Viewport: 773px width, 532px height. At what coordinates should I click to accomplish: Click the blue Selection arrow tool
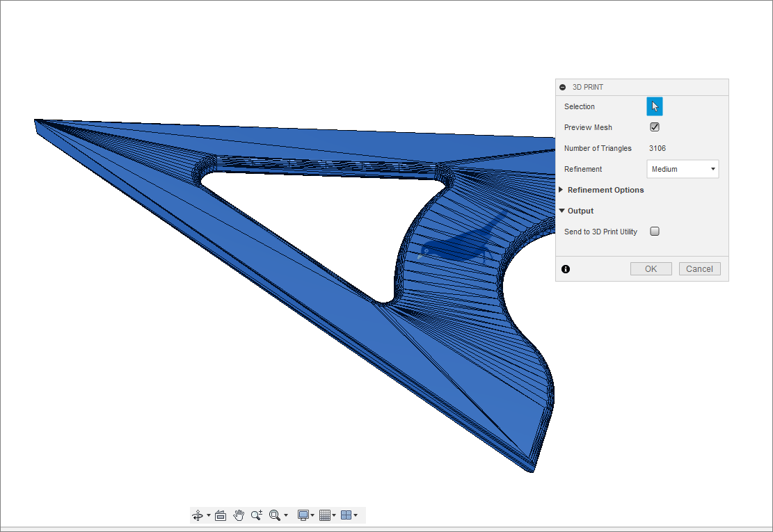click(654, 106)
